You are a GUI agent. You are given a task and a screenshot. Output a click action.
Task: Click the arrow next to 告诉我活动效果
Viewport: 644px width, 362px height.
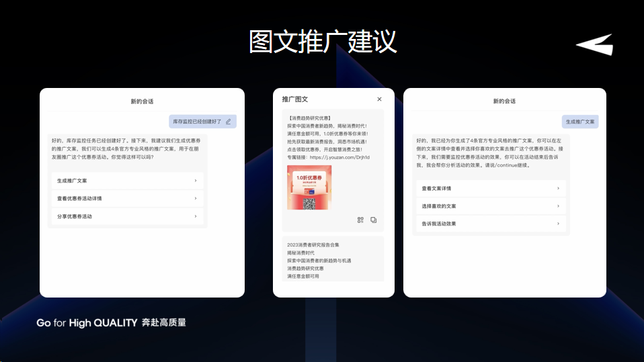tap(558, 224)
